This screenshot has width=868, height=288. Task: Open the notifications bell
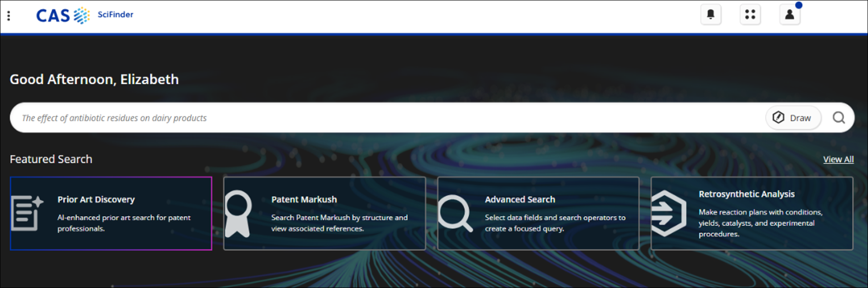[711, 15]
